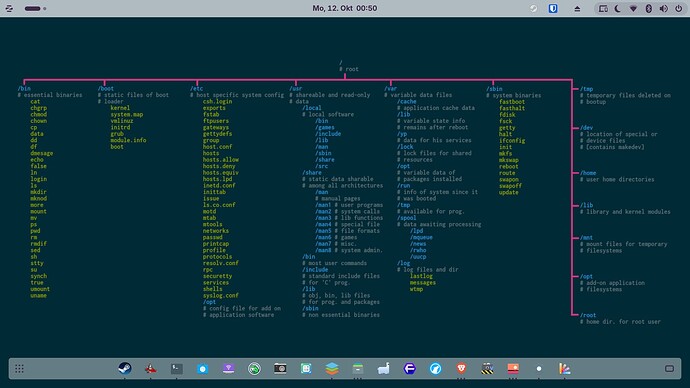This screenshot has width=690, height=388.
Task: Show the applications grid from the dock
Action: click(19, 369)
